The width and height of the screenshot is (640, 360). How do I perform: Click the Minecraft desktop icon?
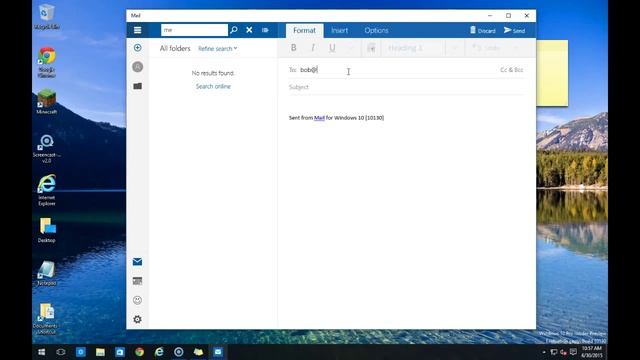(47, 102)
